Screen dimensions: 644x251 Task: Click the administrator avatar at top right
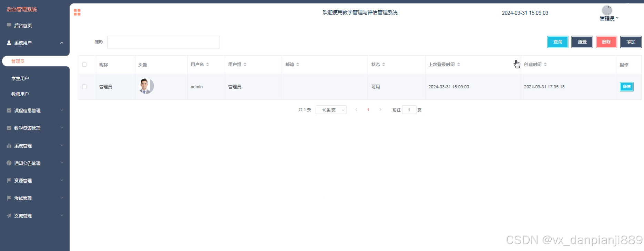click(607, 10)
